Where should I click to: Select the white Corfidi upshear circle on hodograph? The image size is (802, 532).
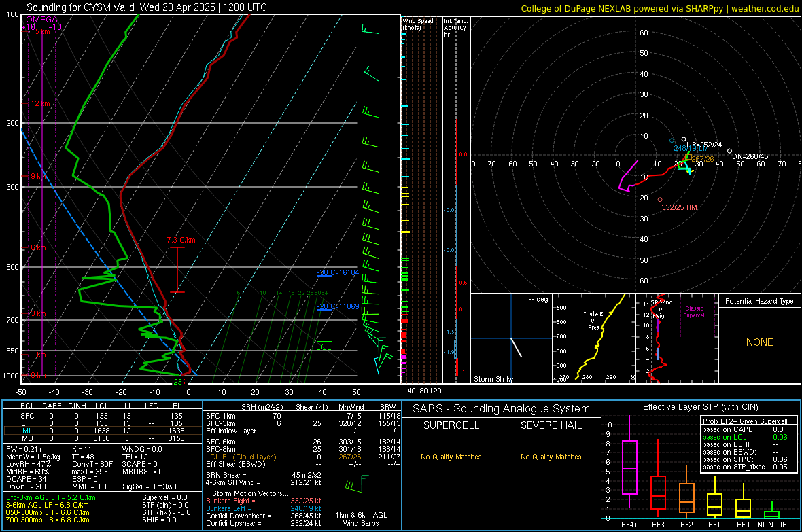[x=684, y=139]
